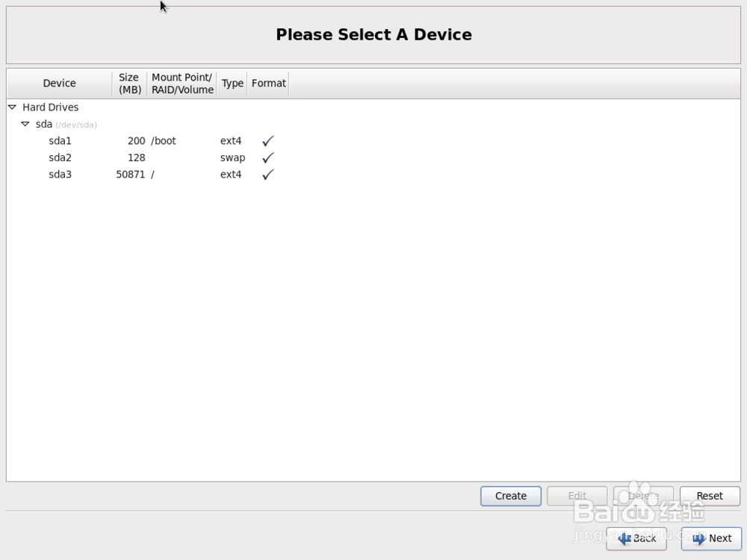
Task: Click the Mount Point/RAID/Volume column header
Action: point(182,84)
